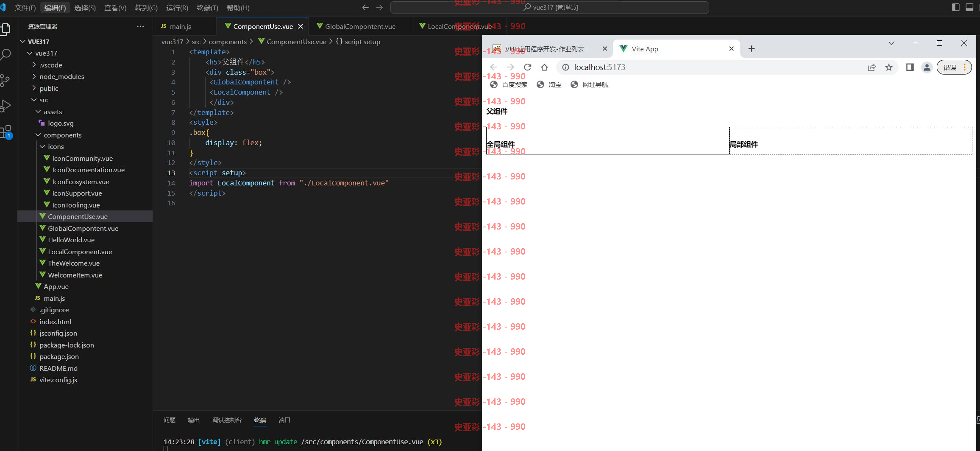Viewport: 980px width, 451px height.
Task: Open Source Control view in activity bar
Action: (x=5, y=80)
